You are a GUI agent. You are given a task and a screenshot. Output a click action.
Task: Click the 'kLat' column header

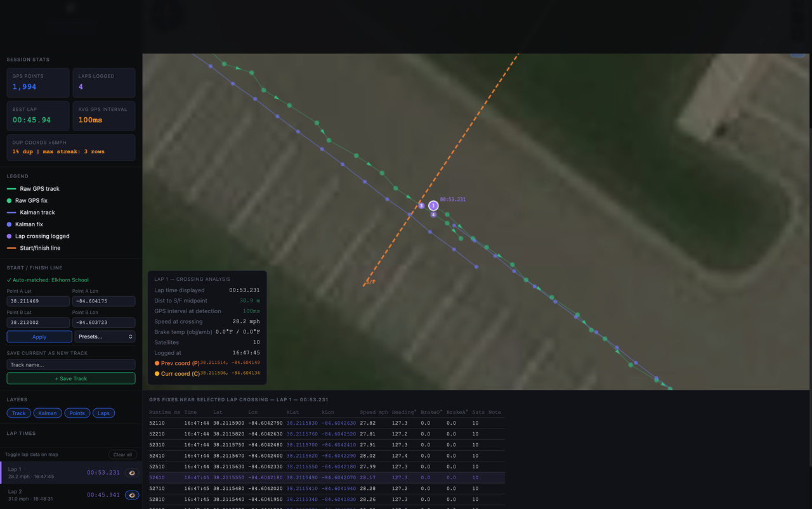[292, 412]
